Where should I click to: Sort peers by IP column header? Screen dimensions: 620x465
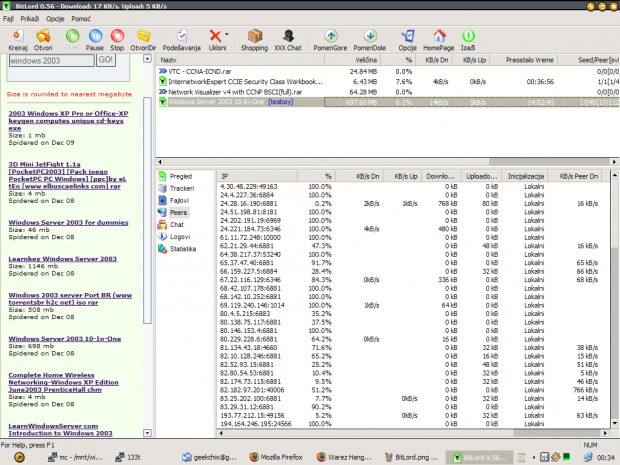tap(257, 176)
